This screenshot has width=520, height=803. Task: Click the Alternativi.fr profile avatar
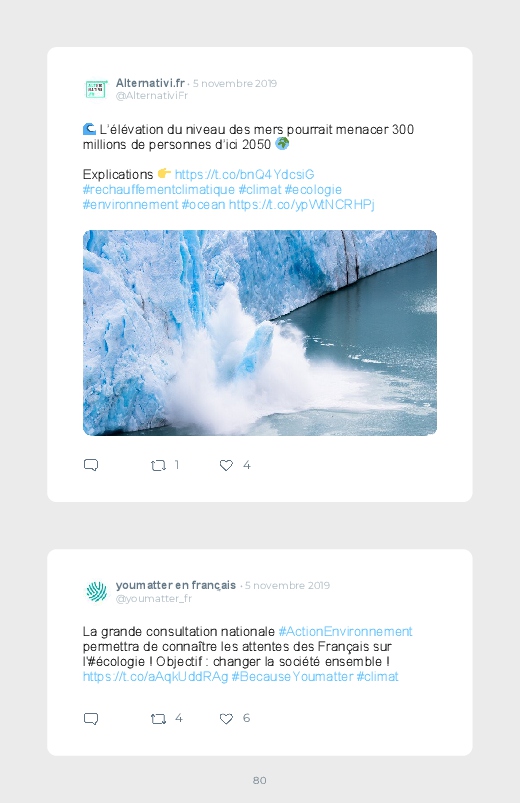point(96,89)
